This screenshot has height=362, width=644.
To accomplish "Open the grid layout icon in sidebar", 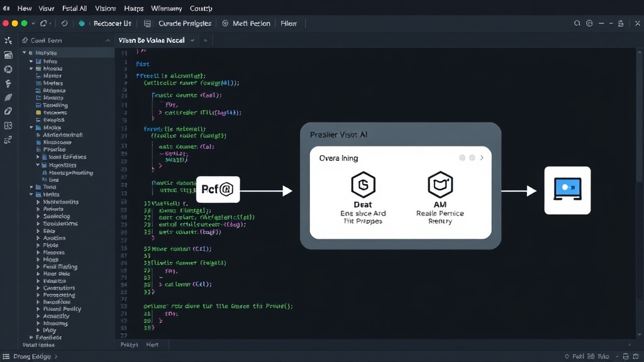I will (x=8, y=126).
